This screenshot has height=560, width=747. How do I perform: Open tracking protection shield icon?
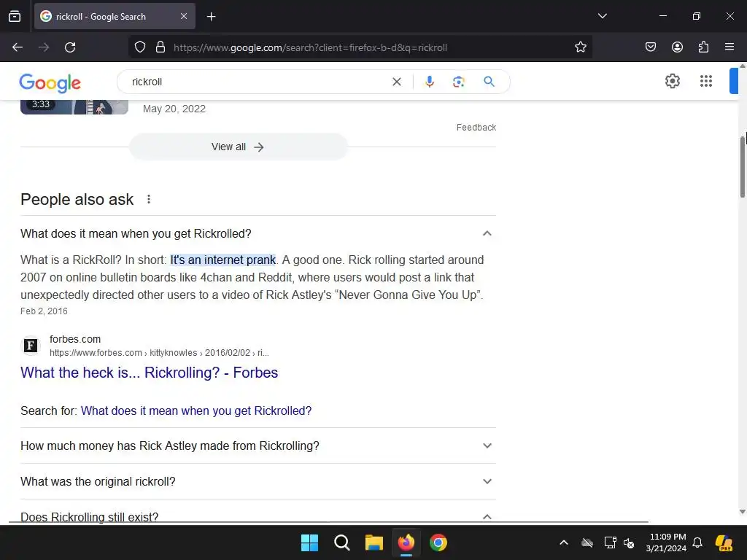pyautogui.click(x=139, y=47)
